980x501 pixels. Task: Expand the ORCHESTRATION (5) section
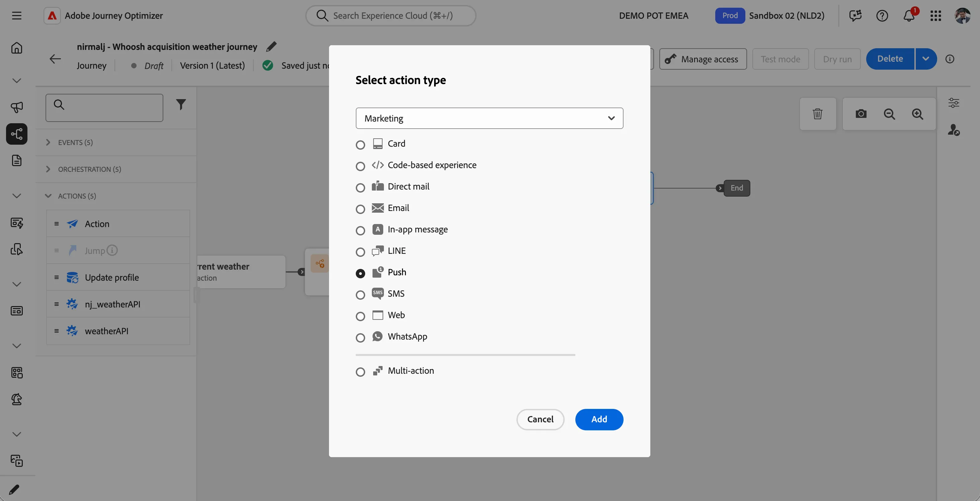click(x=116, y=169)
